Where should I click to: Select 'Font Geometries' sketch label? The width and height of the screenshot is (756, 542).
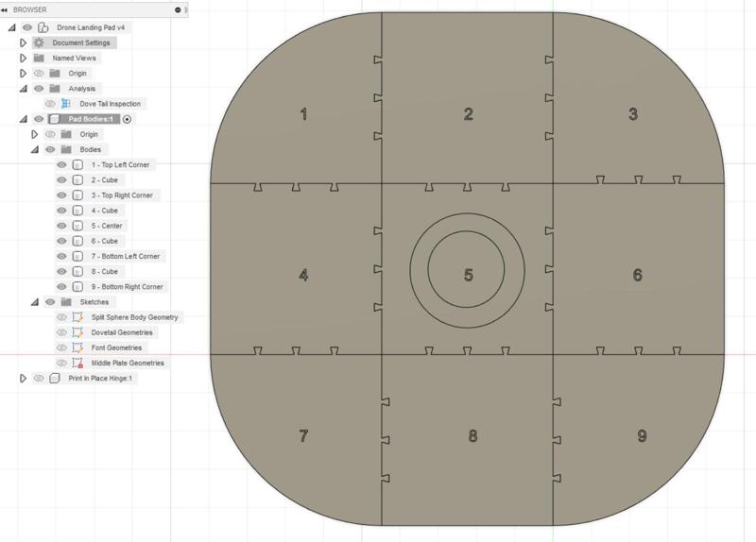click(116, 347)
